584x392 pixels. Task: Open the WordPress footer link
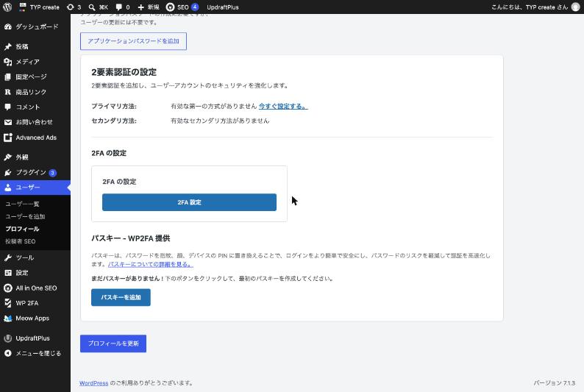[x=94, y=383]
